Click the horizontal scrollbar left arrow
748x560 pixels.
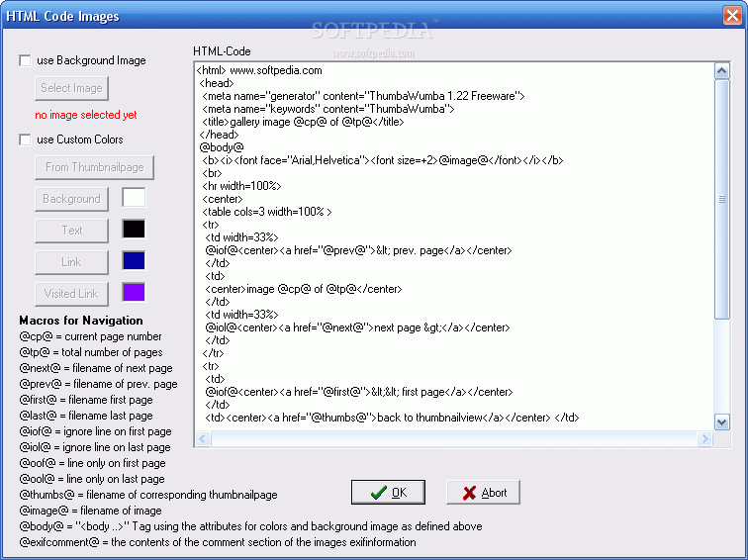point(203,439)
